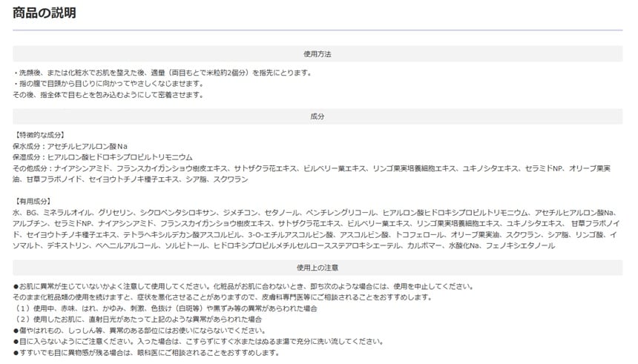This screenshot has width=638, height=364.
Task: Click the その他成分 label text
Action: point(30,169)
